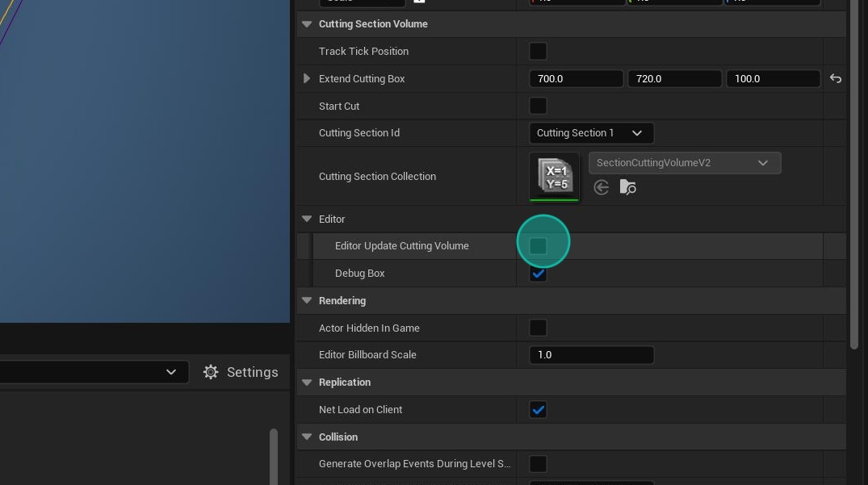Select the Track Tick Position label
This screenshot has width=868, height=485.
click(x=363, y=52)
